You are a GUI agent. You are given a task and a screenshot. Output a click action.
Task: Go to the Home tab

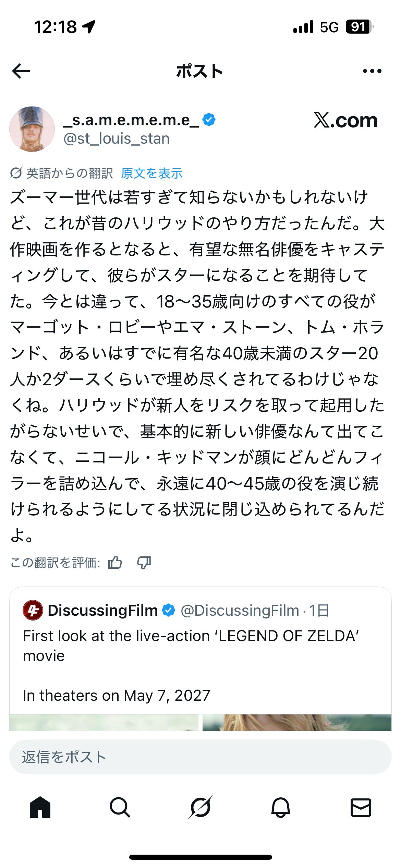pos(40,807)
